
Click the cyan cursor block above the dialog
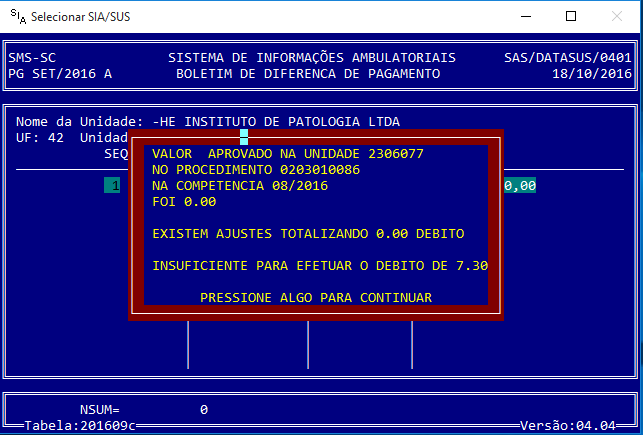(x=244, y=137)
